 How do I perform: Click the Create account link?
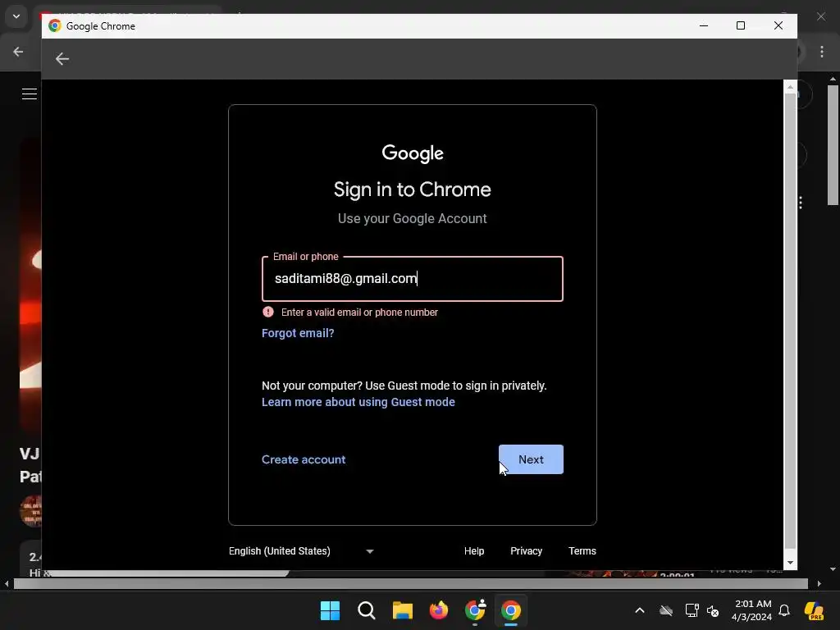[x=304, y=459]
